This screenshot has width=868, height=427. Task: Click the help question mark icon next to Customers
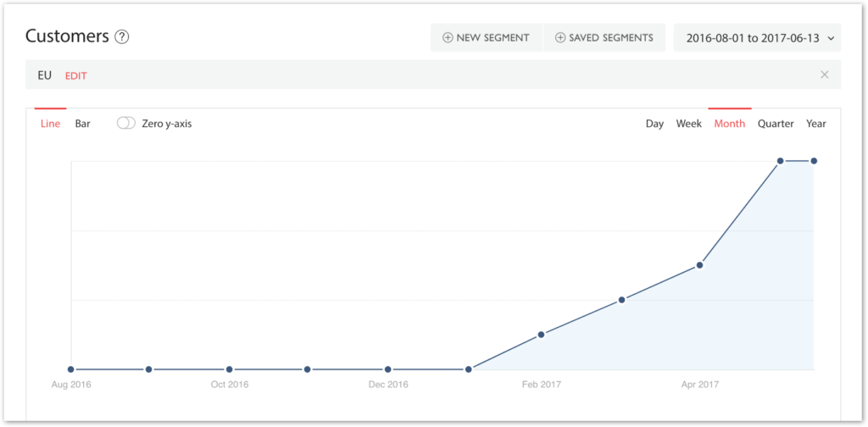pos(122,37)
